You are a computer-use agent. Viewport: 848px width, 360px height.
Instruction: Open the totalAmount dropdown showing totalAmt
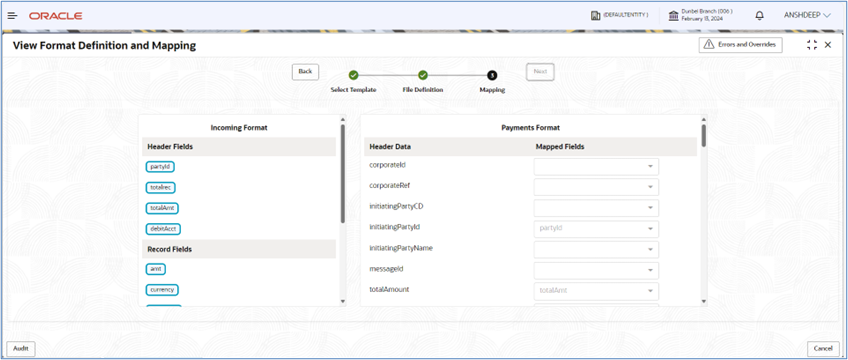click(x=596, y=291)
